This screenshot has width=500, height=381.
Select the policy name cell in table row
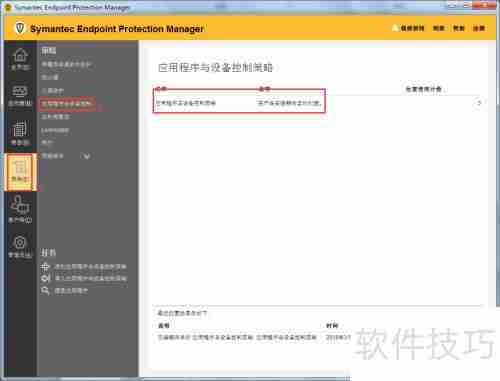pyautogui.click(x=186, y=103)
